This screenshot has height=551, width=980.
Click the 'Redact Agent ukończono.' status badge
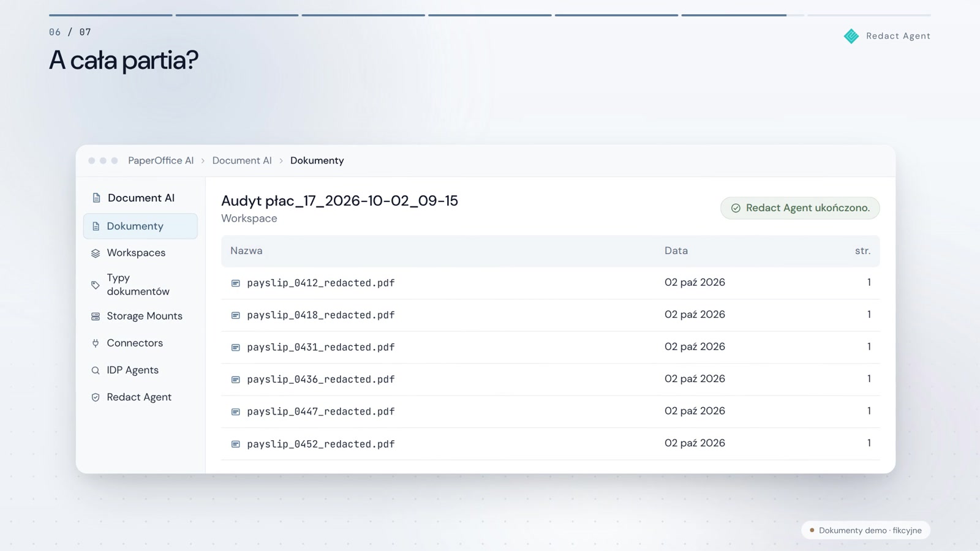pos(800,208)
